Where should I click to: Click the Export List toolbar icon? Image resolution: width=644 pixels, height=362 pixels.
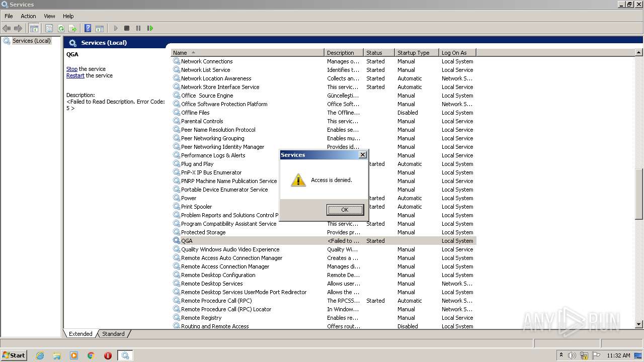pyautogui.click(x=72, y=29)
